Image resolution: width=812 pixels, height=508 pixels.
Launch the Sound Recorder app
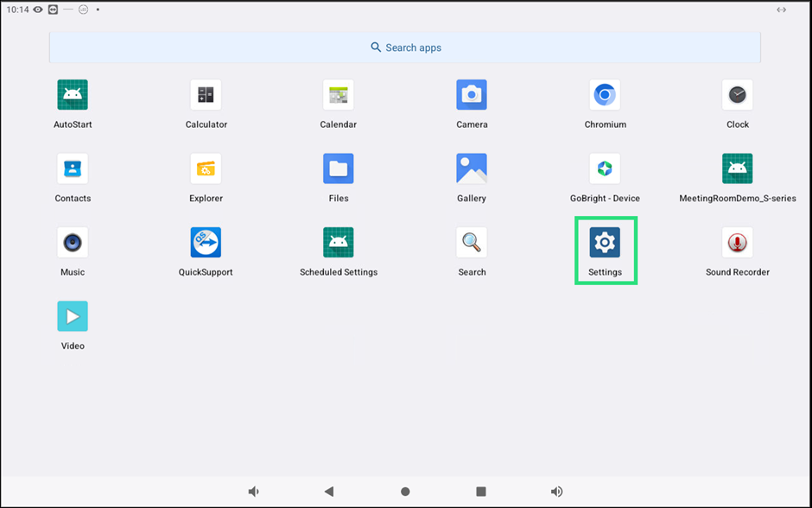(x=738, y=243)
